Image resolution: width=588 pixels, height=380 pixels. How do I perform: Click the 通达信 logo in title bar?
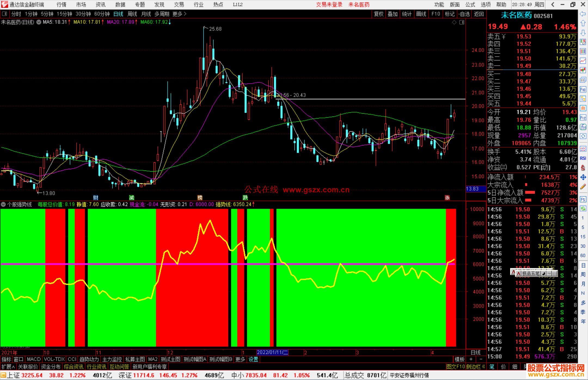5,4
